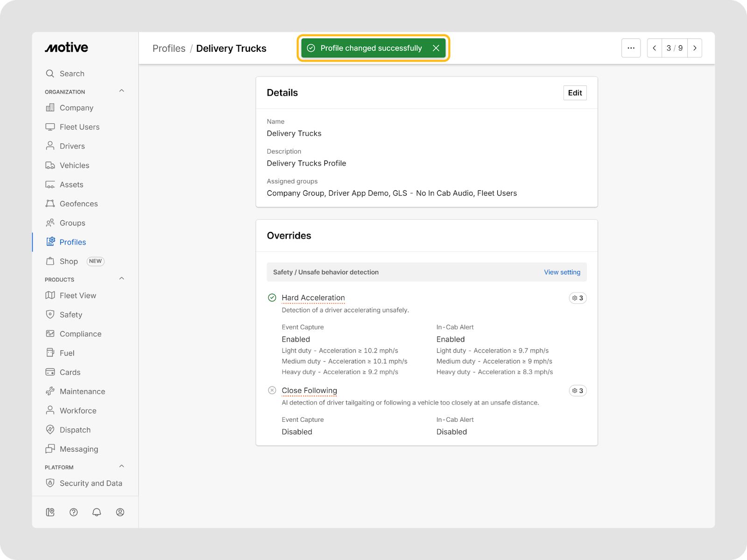This screenshot has height=560, width=747.
Task: Click the map location icon in sidebar footer
Action: 50,512
